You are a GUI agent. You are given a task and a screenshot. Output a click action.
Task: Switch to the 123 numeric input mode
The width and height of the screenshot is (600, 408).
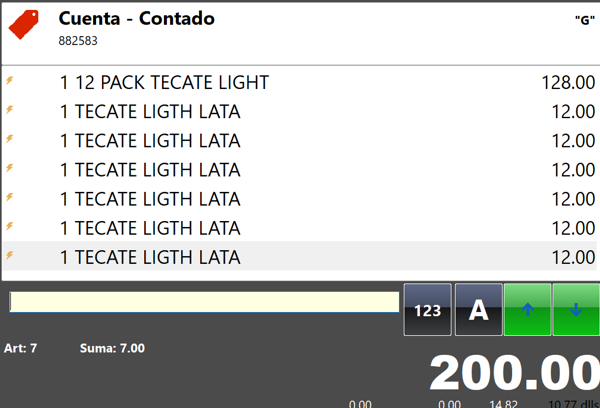pos(427,310)
